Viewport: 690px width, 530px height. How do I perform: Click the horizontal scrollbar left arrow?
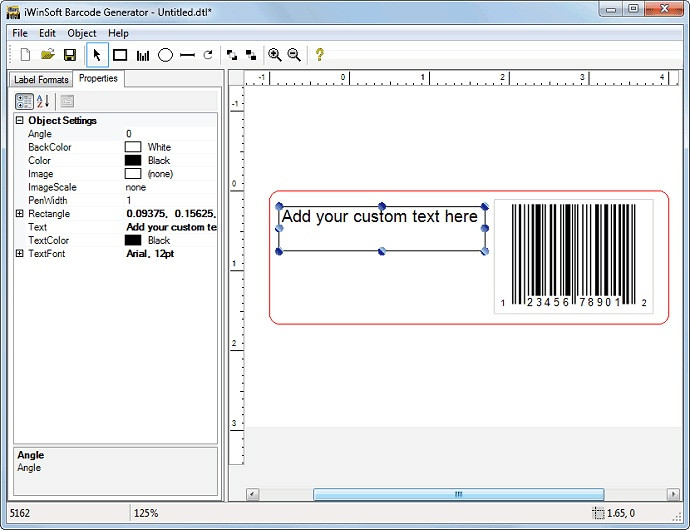tap(253, 494)
